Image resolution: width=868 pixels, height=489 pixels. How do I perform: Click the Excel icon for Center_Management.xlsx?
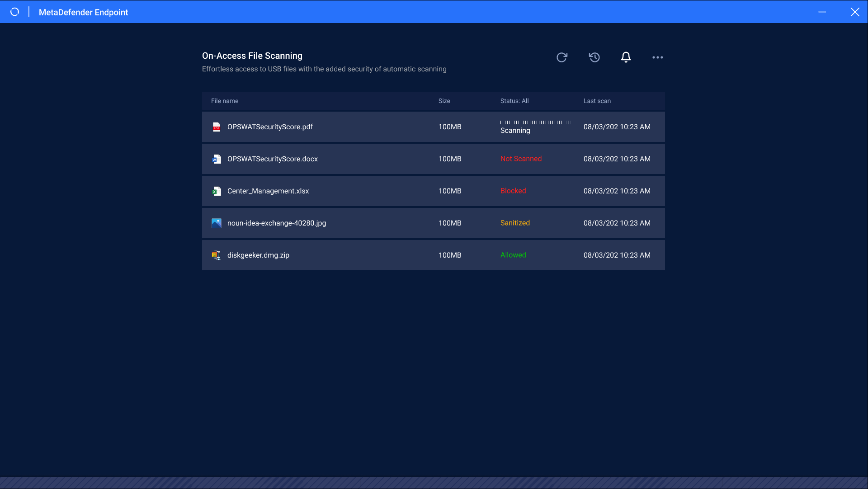tap(217, 191)
